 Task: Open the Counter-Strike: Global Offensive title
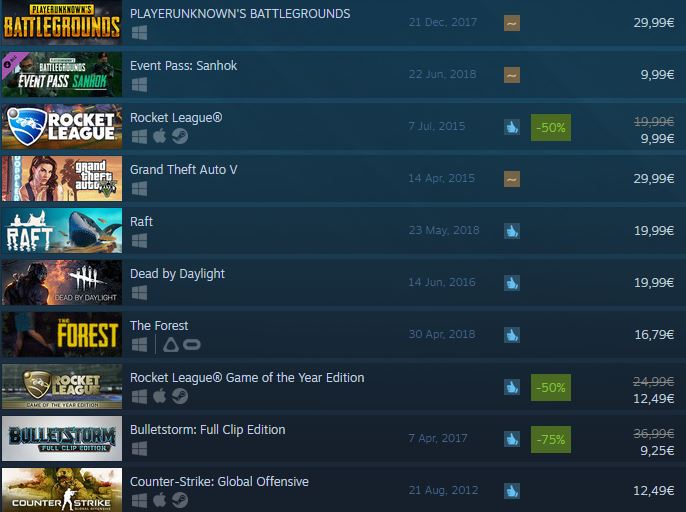(219, 482)
